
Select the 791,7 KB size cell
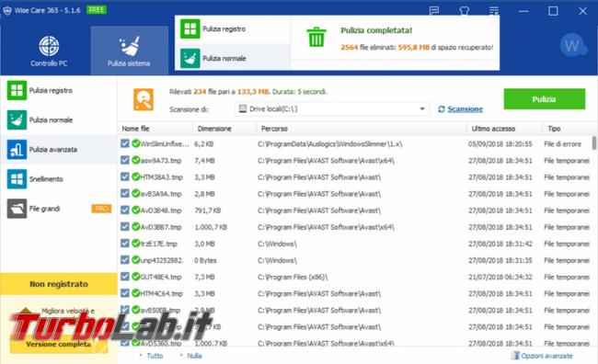point(208,210)
